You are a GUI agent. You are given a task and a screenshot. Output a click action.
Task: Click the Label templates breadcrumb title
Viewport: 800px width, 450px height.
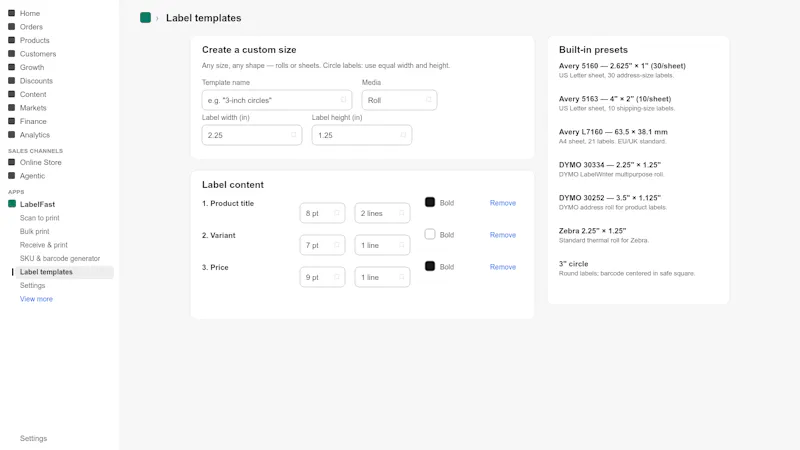[x=204, y=18]
